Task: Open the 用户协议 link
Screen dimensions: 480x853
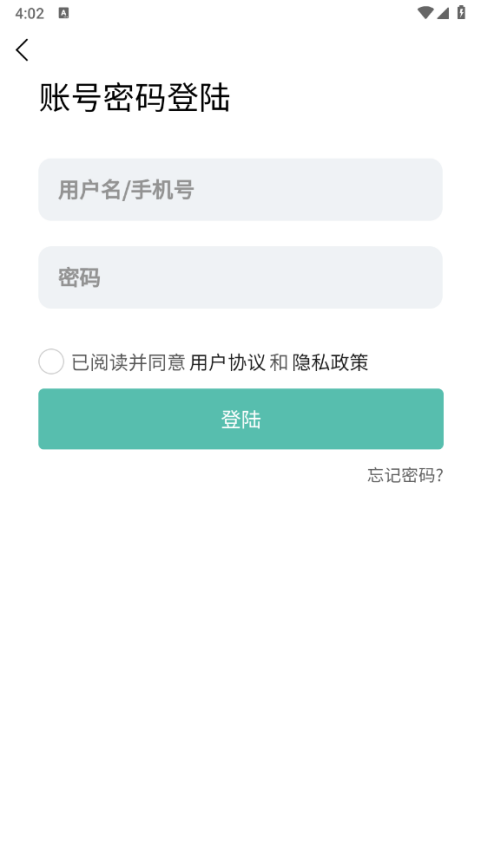Action: pyautogui.click(x=227, y=362)
